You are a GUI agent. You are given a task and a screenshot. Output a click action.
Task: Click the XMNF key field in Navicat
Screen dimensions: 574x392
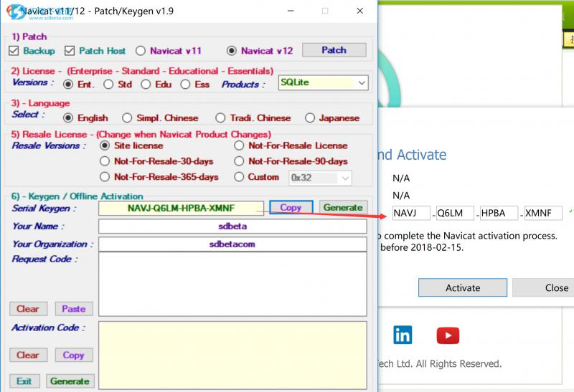click(x=543, y=213)
